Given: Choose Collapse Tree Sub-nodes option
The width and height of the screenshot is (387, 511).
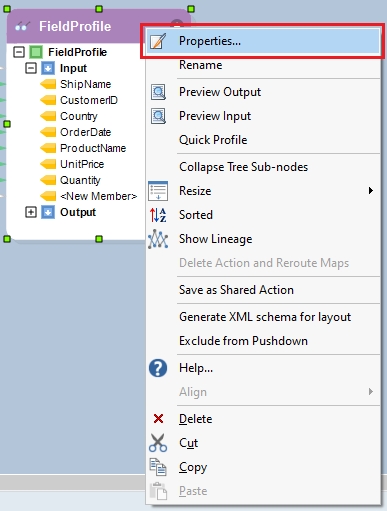Looking at the screenshot, I should point(244,167).
